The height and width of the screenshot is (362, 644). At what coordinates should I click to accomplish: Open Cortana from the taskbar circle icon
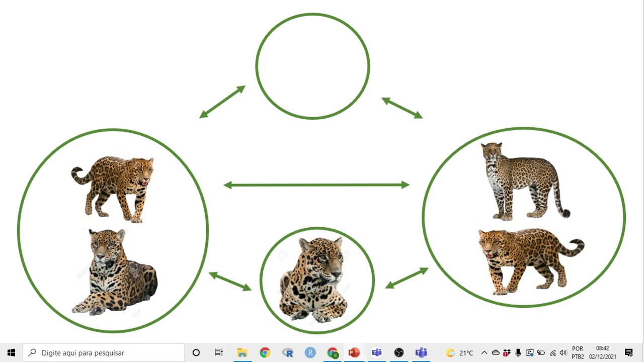coord(196,352)
